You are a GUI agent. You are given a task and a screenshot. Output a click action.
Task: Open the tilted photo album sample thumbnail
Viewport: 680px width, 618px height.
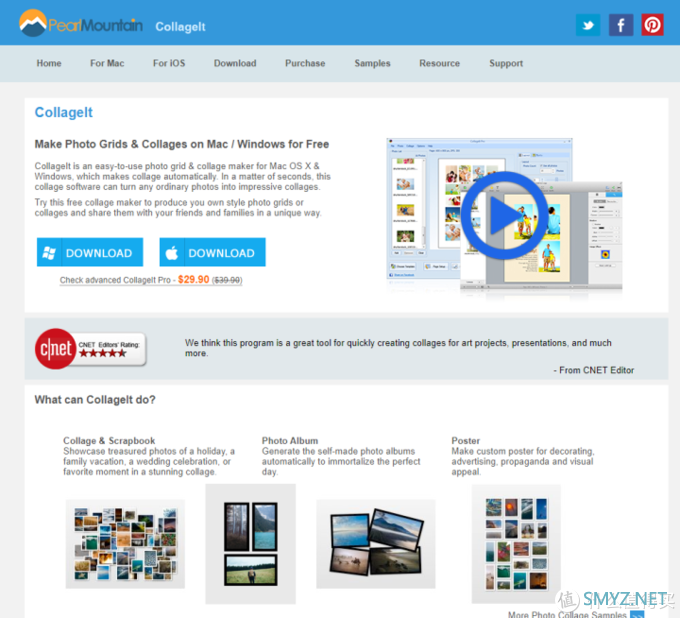click(x=376, y=544)
